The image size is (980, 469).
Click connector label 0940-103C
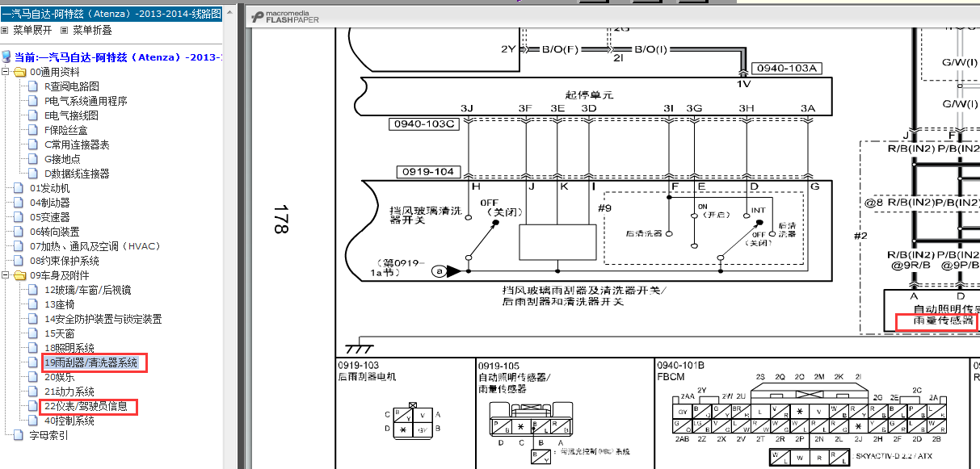(x=424, y=124)
